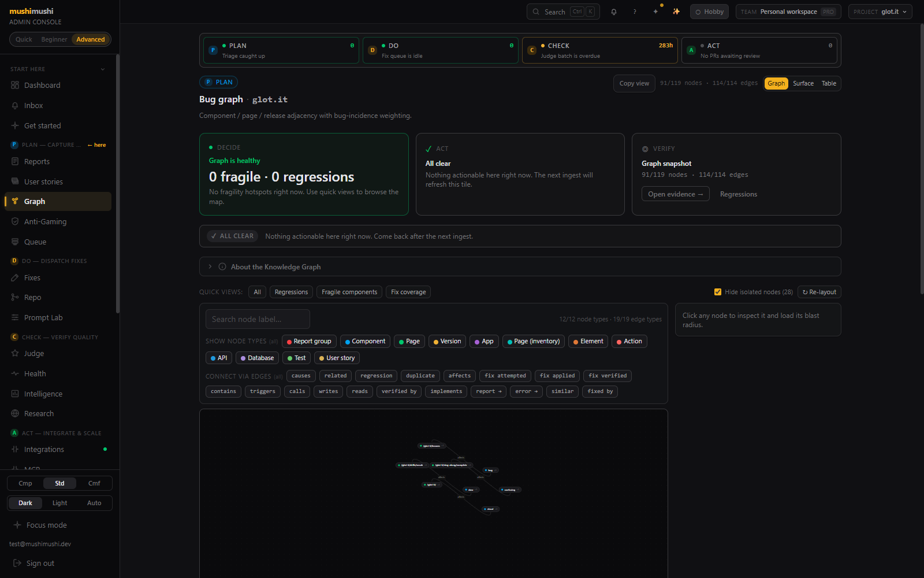The image size is (924, 578).
Task: Click the Research globe icon
Action: click(x=15, y=413)
